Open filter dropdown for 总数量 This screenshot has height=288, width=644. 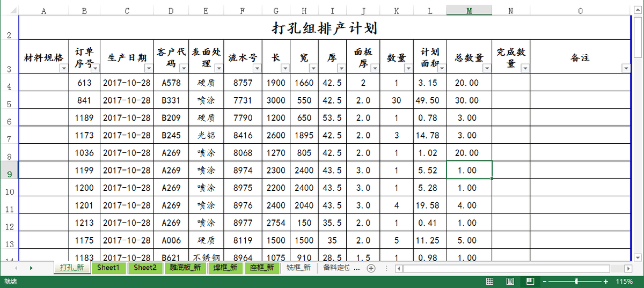(487, 68)
